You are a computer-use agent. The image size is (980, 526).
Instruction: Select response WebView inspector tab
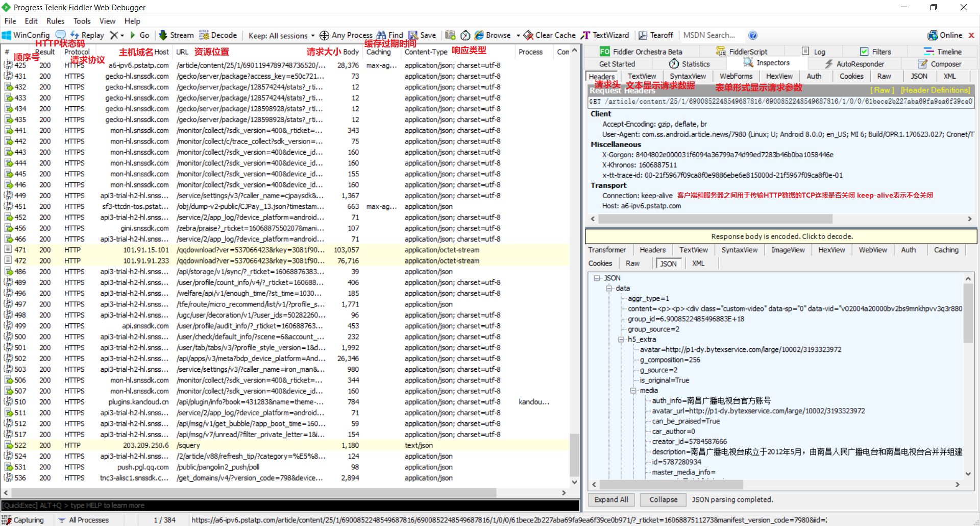click(873, 250)
